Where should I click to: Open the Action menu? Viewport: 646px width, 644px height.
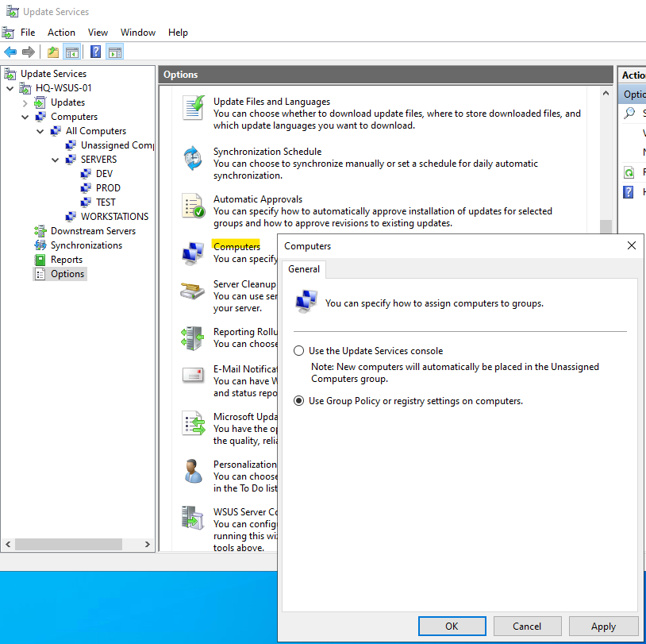pos(61,33)
